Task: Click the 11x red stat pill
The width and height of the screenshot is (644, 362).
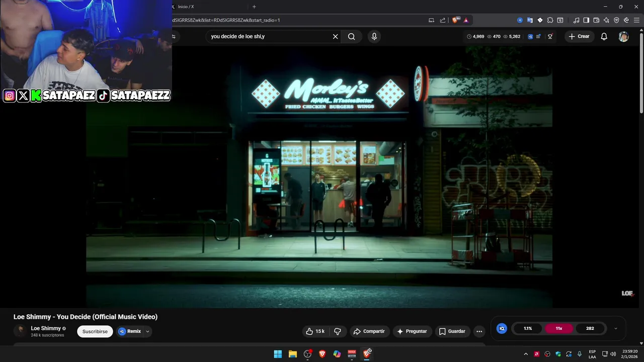Action: coord(559,328)
